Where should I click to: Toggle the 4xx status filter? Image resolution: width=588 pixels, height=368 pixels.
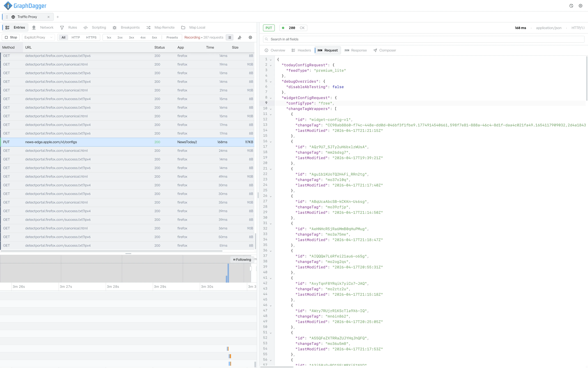pyautogui.click(x=143, y=38)
